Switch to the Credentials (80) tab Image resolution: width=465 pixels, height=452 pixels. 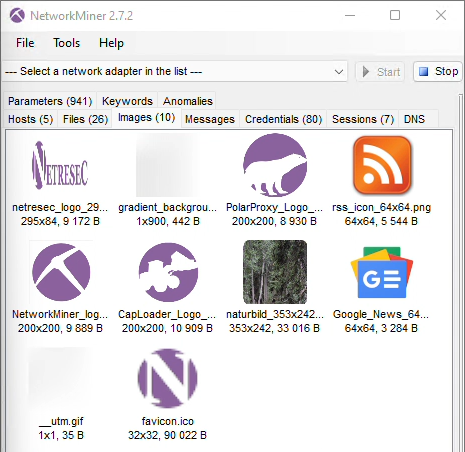[x=283, y=119]
